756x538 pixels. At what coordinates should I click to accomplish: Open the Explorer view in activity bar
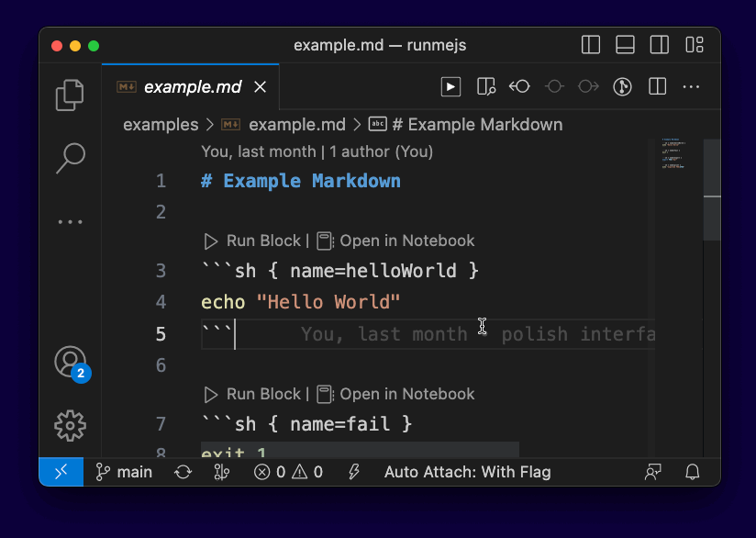[x=70, y=95]
